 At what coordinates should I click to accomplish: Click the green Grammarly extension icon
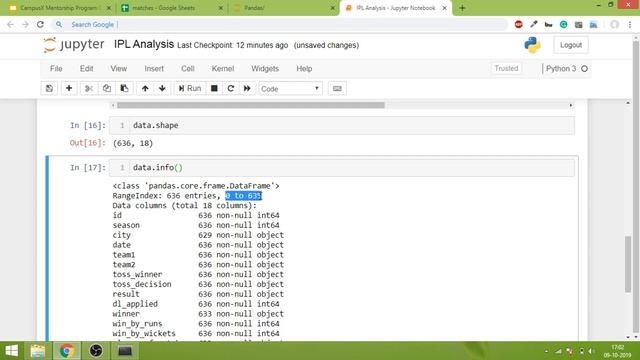(563, 24)
